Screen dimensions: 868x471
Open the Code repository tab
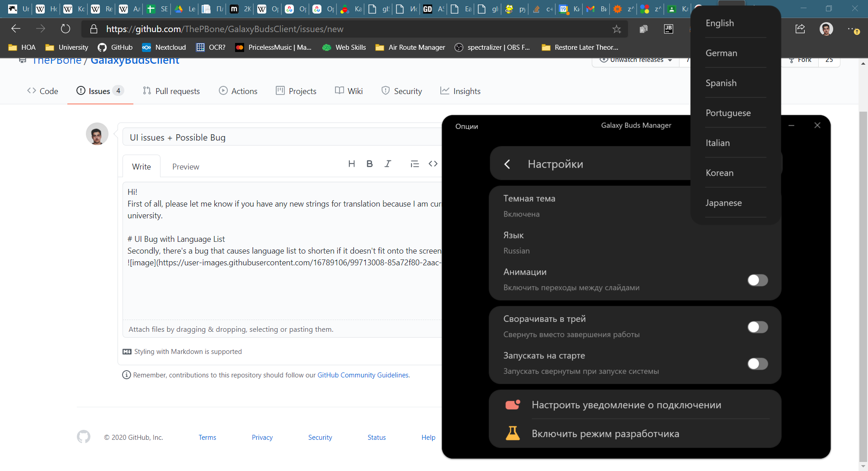(42, 91)
